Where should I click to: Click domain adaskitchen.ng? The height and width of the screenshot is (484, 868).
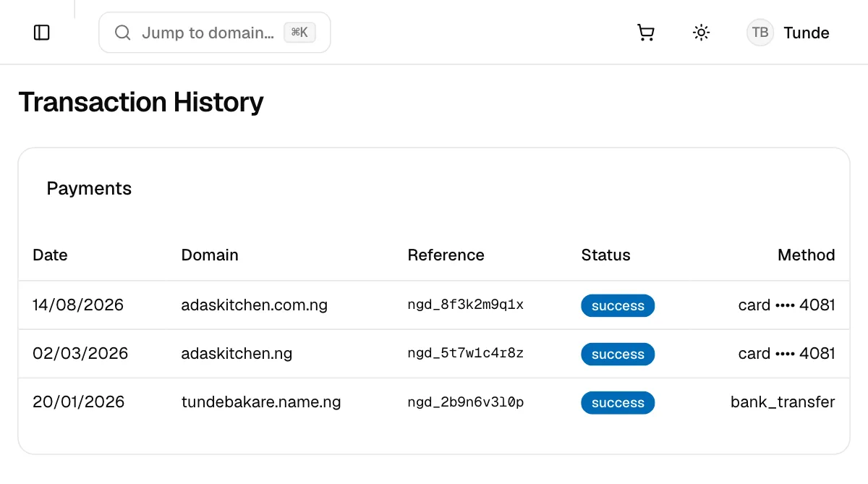237,354
